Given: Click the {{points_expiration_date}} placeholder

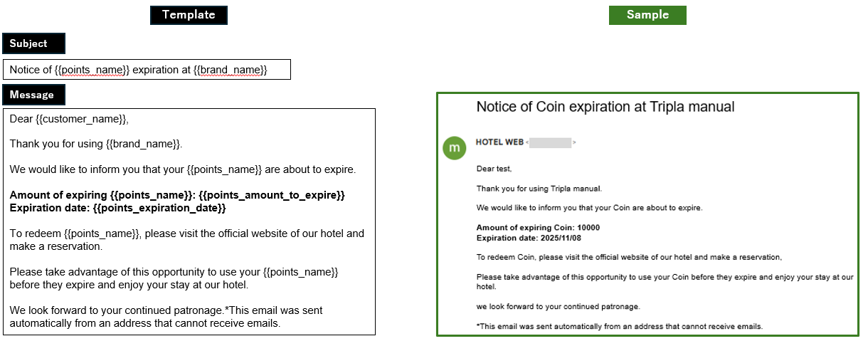Looking at the screenshot, I should coord(159,208).
